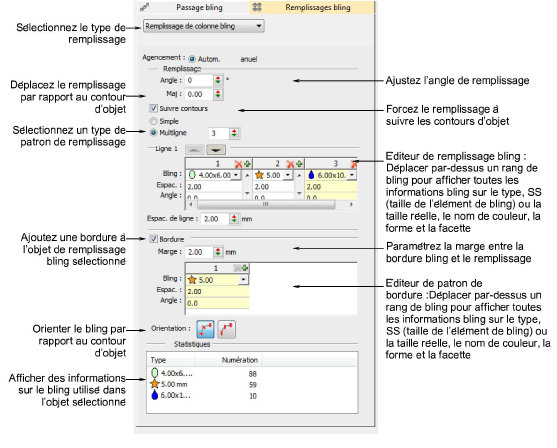The height and width of the screenshot is (448, 557).
Task: Click column header 3 in fill editor
Action: [x=335, y=163]
